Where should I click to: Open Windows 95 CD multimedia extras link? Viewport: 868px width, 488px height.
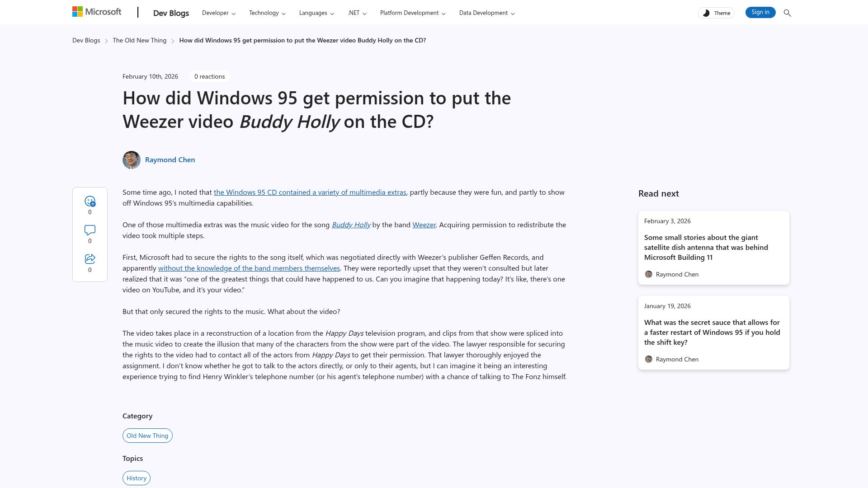[x=310, y=192]
